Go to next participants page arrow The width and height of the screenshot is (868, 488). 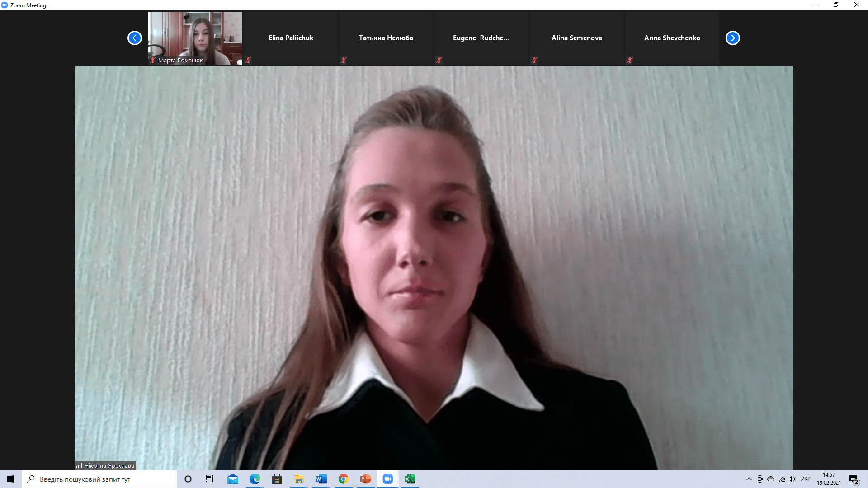732,38
